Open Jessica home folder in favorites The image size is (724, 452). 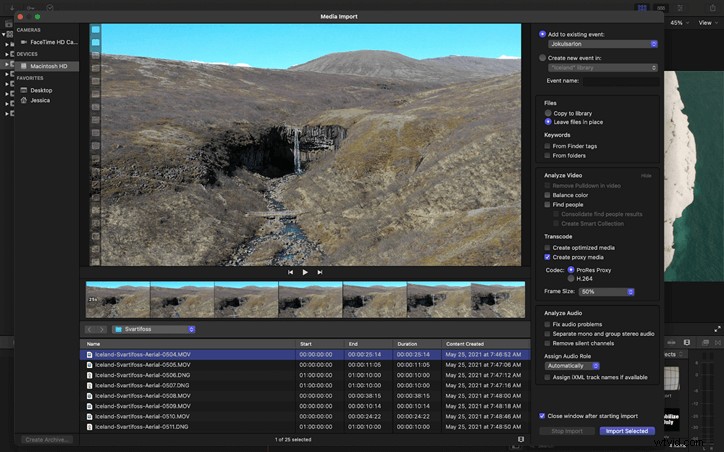(40, 100)
